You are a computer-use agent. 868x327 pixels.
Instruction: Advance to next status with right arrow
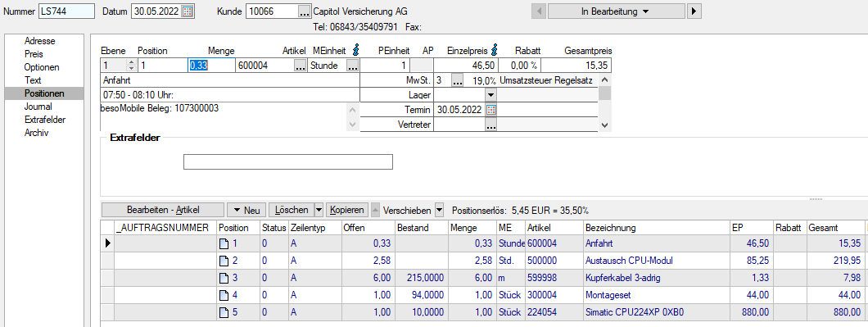point(694,11)
